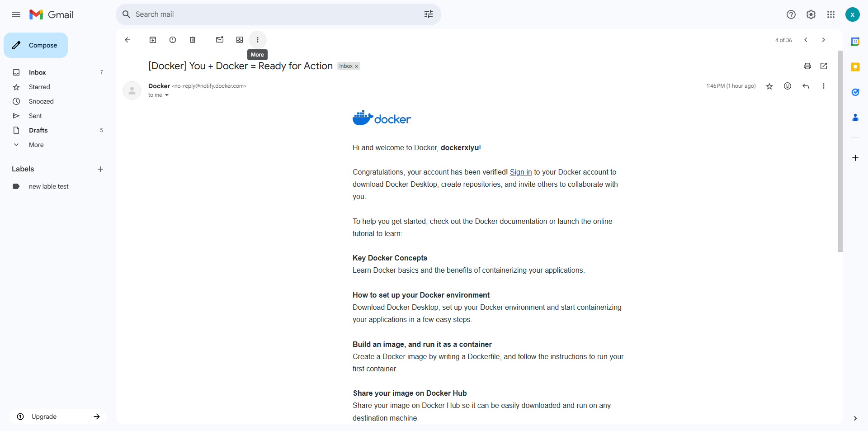This screenshot has width=868, height=431.
Task: Click the 4 of 36 counter
Action: (x=783, y=40)
